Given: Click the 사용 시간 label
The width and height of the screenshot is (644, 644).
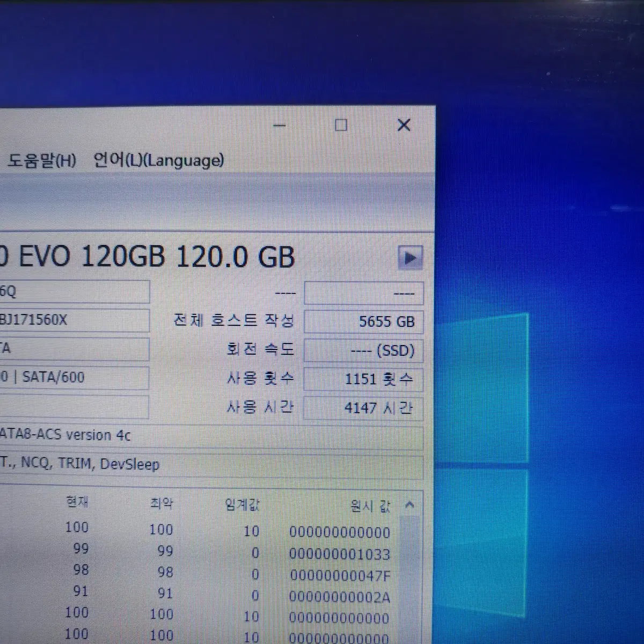Looking at the screenshot, I should click(x=260, y=407).
